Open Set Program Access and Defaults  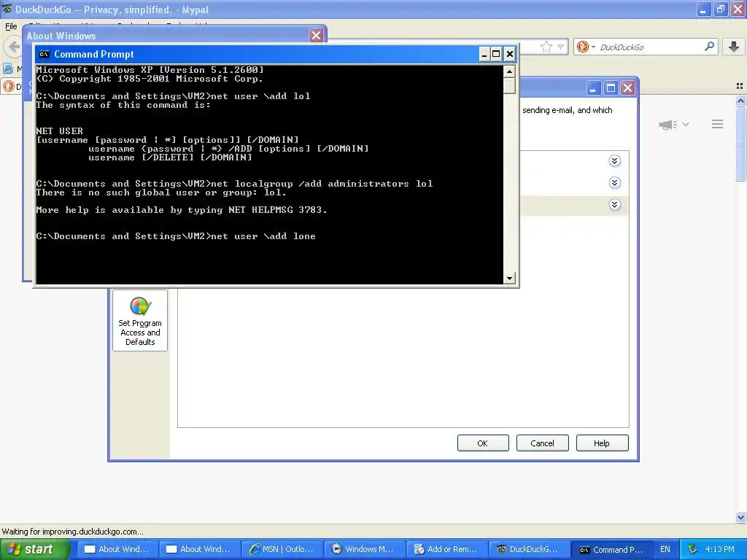click(x=140, y=321)
